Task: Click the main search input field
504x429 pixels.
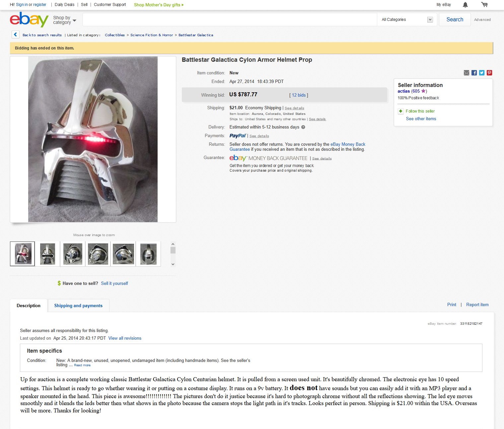Action: tap(230, 20)
